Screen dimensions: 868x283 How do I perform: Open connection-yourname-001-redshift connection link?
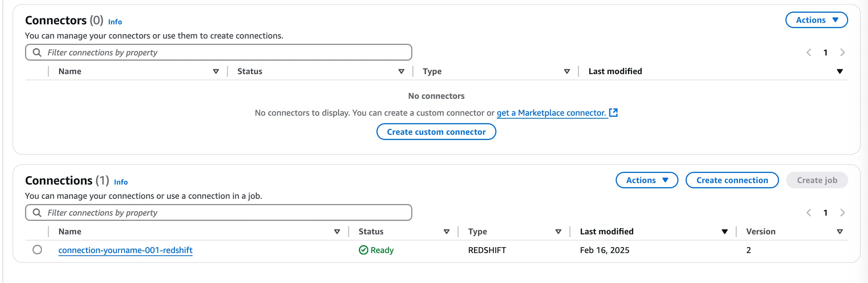(125, 250)
